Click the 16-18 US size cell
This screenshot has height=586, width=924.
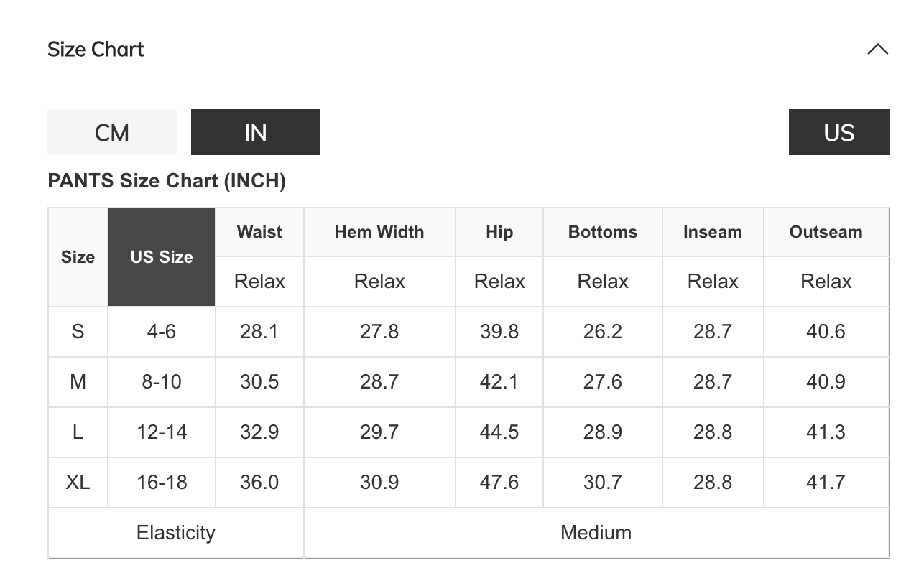(162, 483)
